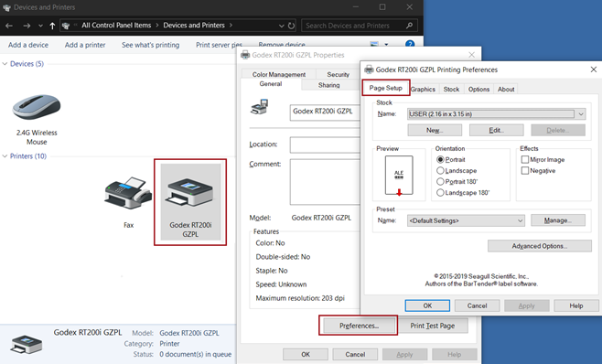The height and width of the screenshot is (364, 602).
Task: Open the Color Management tab in Properties
Action: pos(279,74)
